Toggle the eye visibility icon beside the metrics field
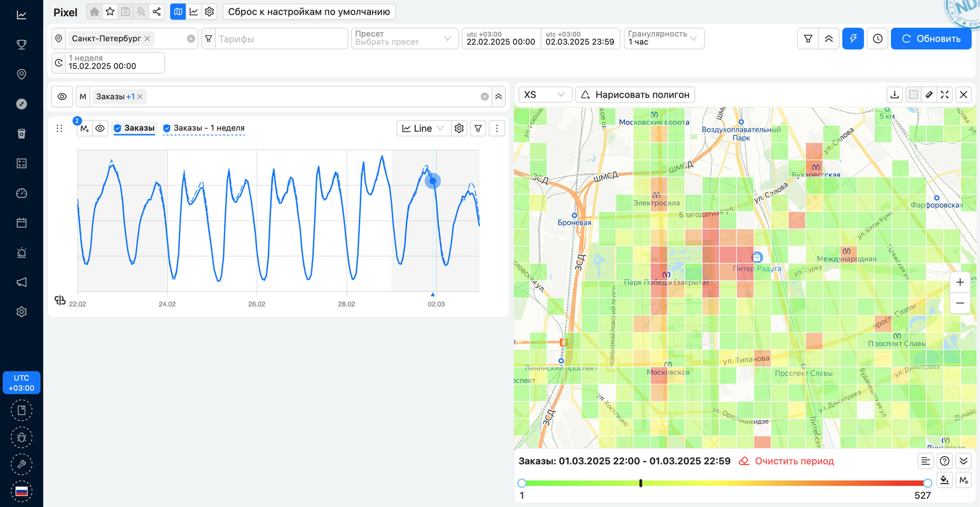This screenshot has height=507, width=980. click(62, 96)
